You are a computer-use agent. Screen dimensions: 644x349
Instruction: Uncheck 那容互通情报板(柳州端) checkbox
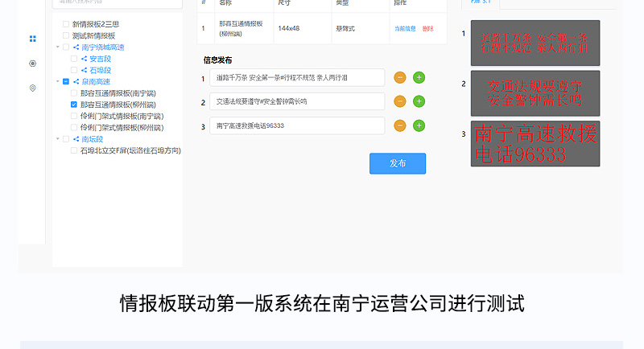tap(74, 105)
